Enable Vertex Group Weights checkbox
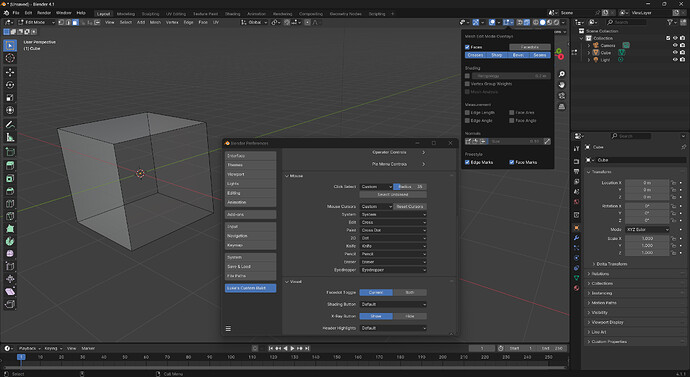Viewport: 690px width, 377px height. pyautogui.click(x=467, y=84)
